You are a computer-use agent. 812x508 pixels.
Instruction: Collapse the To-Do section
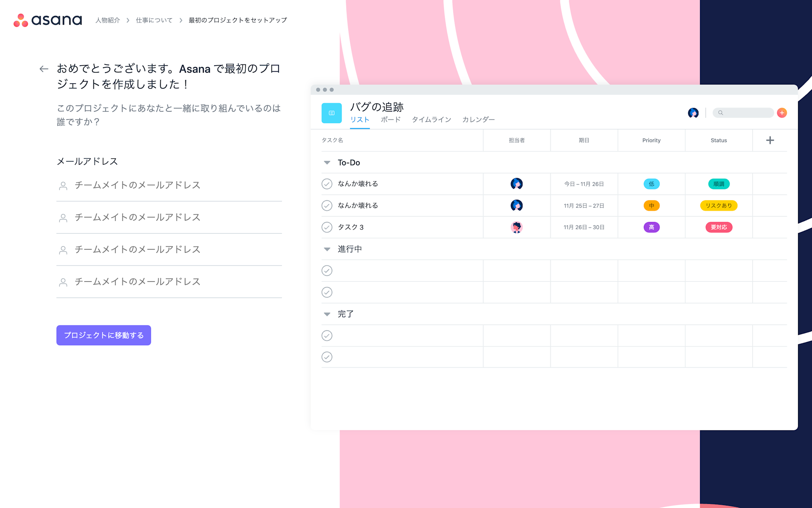[327, 162]
